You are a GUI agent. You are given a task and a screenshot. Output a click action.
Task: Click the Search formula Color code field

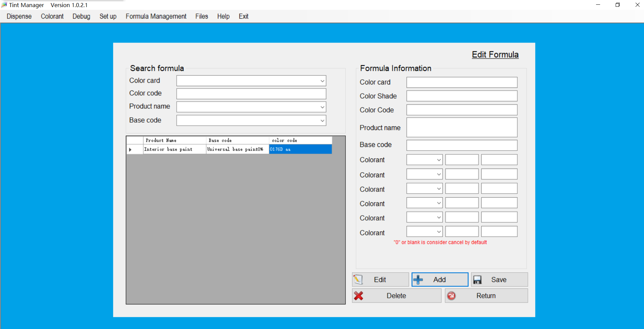(251, 94)
